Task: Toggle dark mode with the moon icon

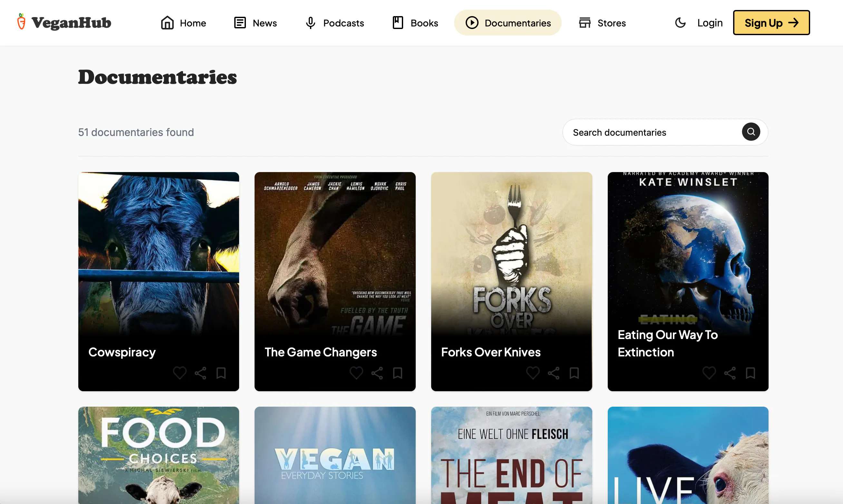Action: coord(680,23)
